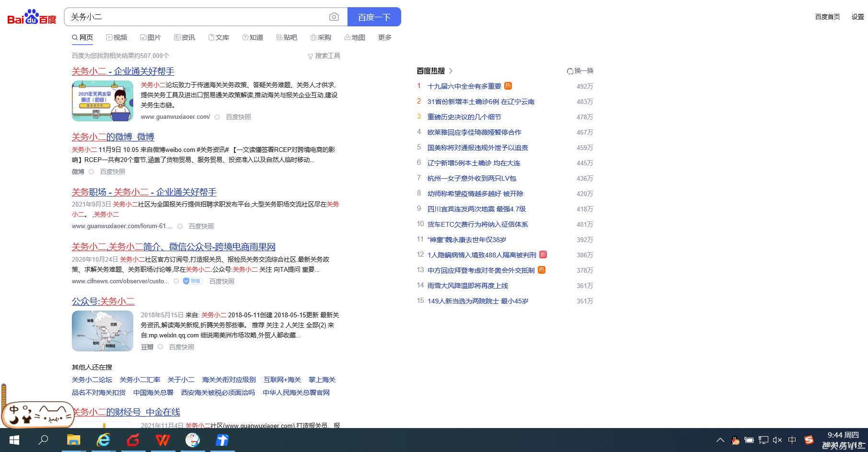Click related search 海关关衔对应级别
The height and width of the screenshot is (452, 868).
click(229, 380)
